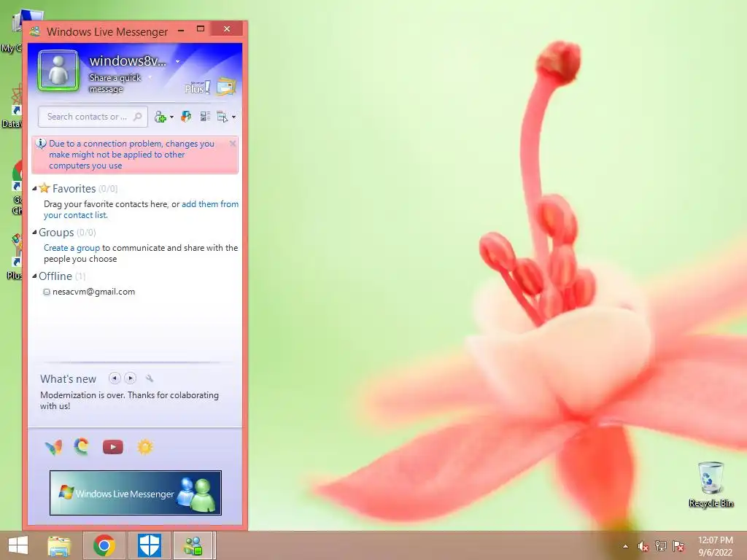Click the contact list layout icon

point(205,117)
